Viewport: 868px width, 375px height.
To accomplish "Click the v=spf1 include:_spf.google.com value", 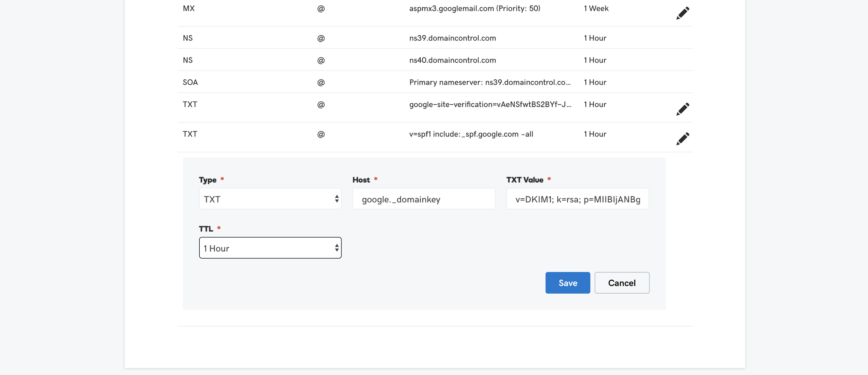I will point(471,134).
